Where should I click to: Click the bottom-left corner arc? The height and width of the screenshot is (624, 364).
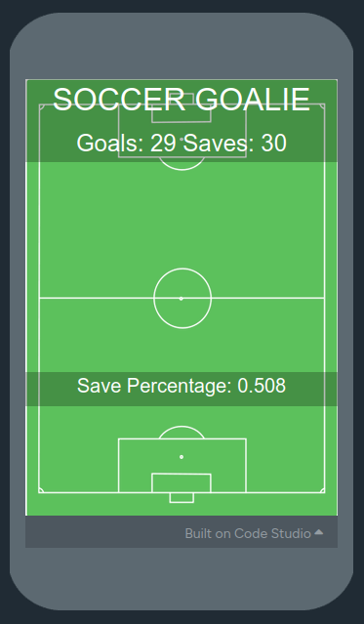pyautogui.click(x=41, y=490)
